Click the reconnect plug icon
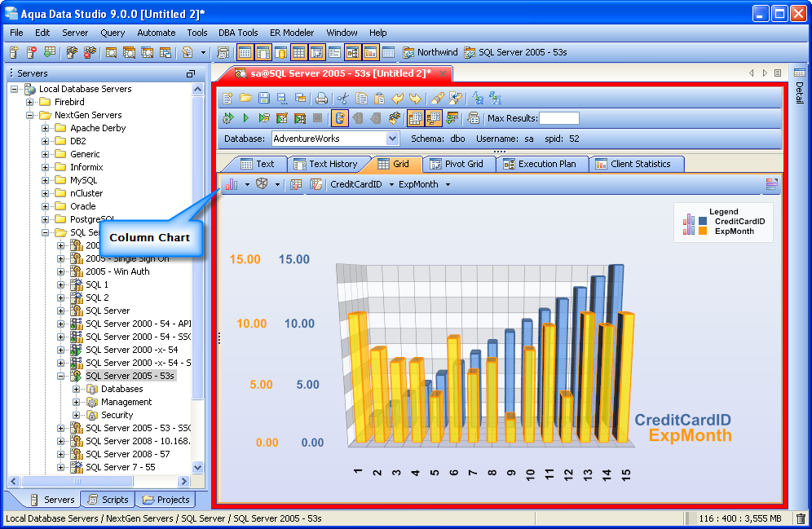Viewport: 812px width, 529px height. 394,118
